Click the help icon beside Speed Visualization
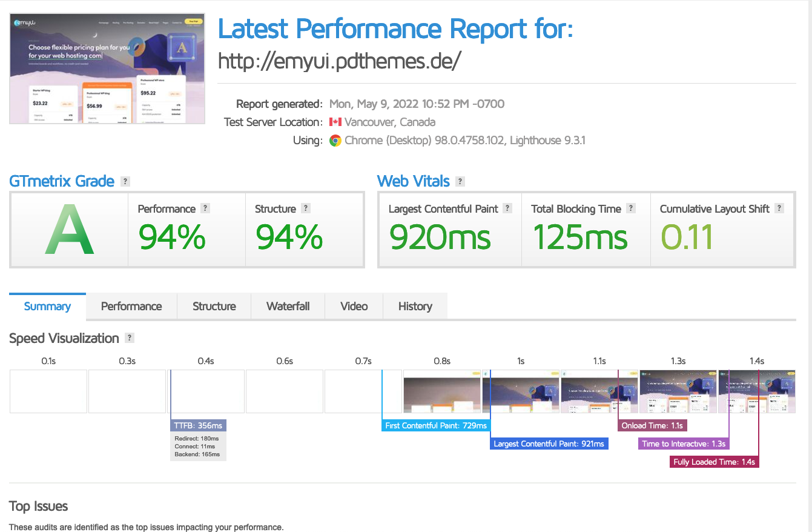 click(129, 338)
